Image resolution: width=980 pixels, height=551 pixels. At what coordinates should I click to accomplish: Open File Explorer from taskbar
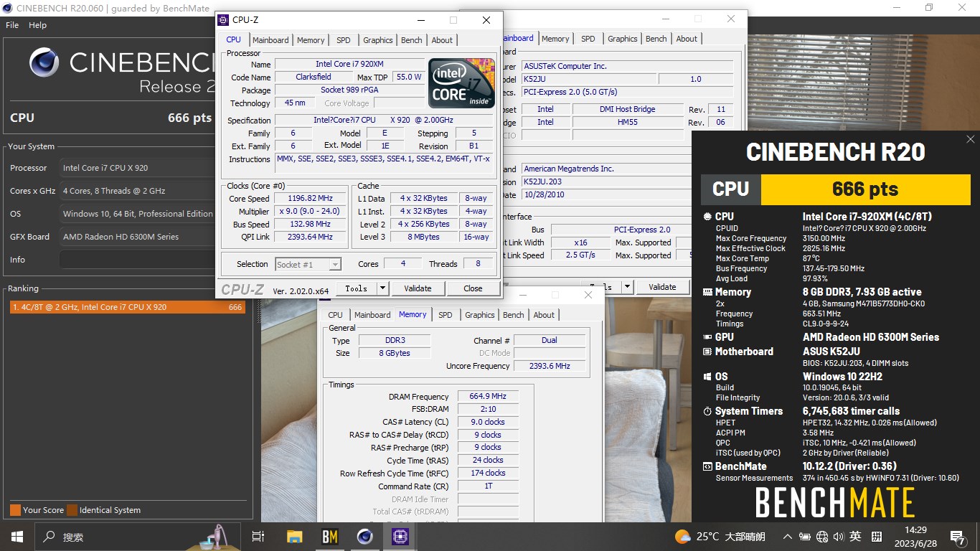click(x=294, y=537)
